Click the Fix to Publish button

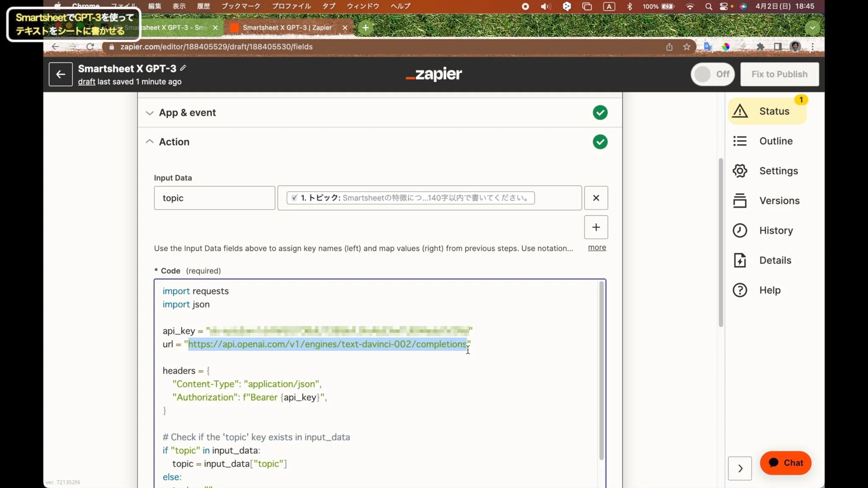780,74
